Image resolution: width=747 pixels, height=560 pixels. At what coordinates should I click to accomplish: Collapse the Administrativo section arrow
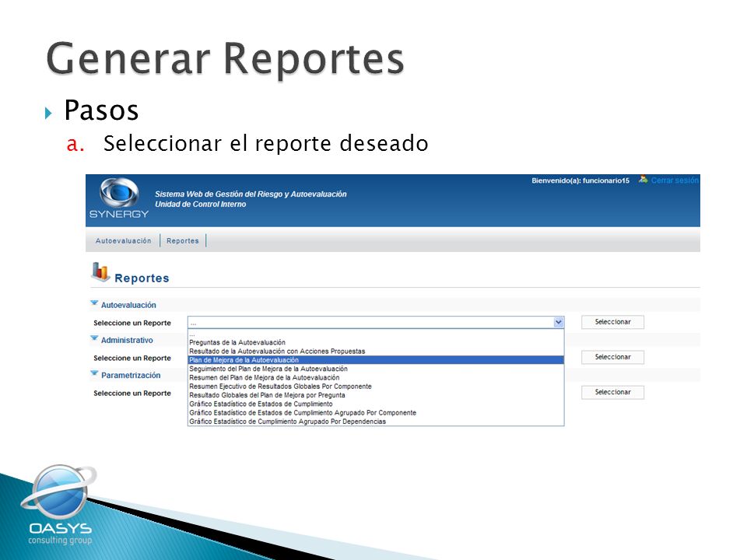(x=94, y=338)
